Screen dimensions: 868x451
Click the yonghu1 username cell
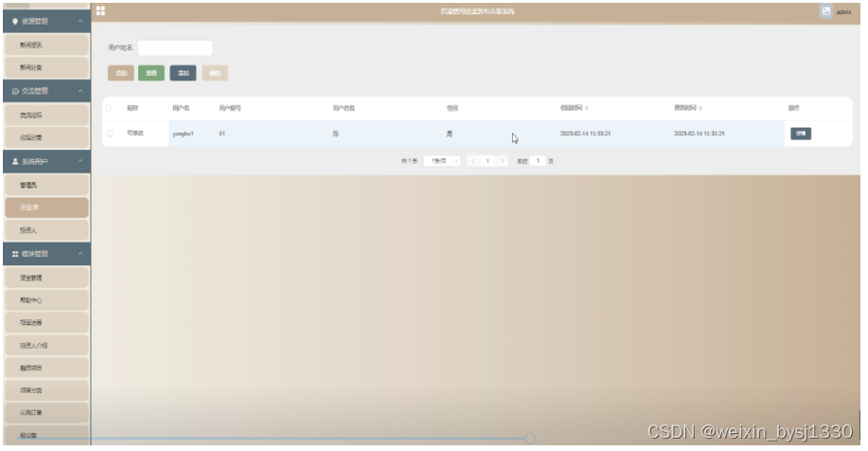coord(183,134)
